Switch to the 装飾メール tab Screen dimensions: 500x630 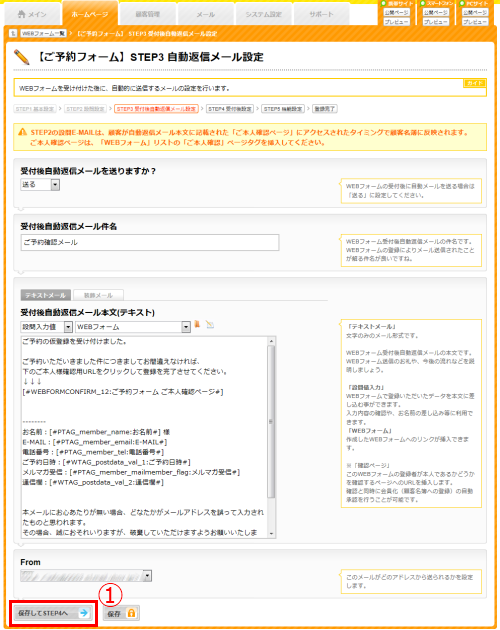98,295
